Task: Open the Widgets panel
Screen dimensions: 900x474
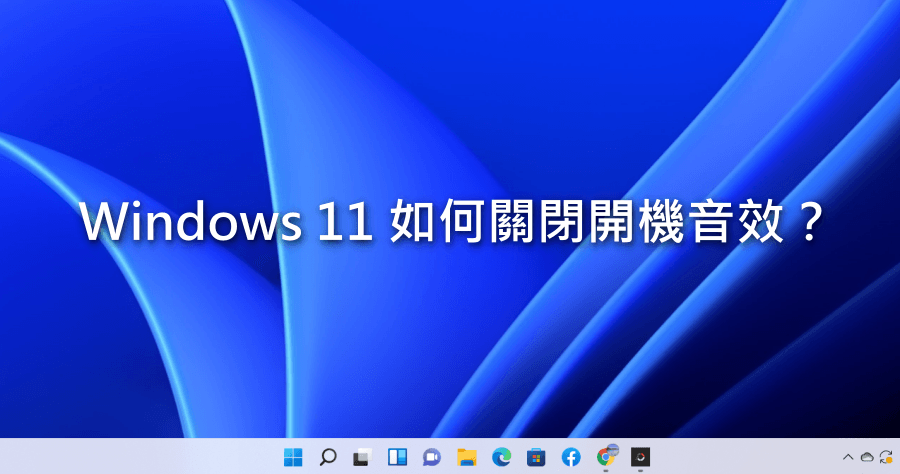Action: [x=397, y=457]
